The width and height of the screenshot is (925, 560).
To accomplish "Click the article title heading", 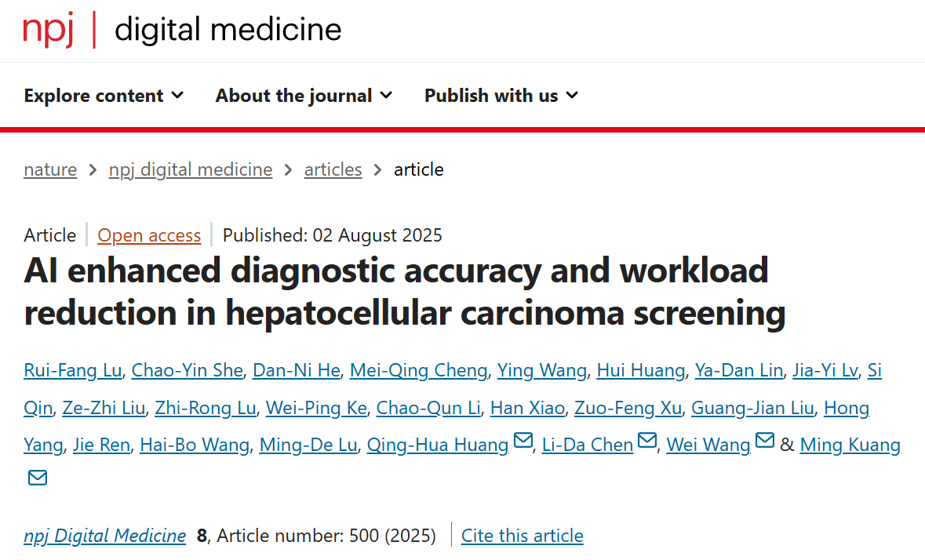I will 405,292.
